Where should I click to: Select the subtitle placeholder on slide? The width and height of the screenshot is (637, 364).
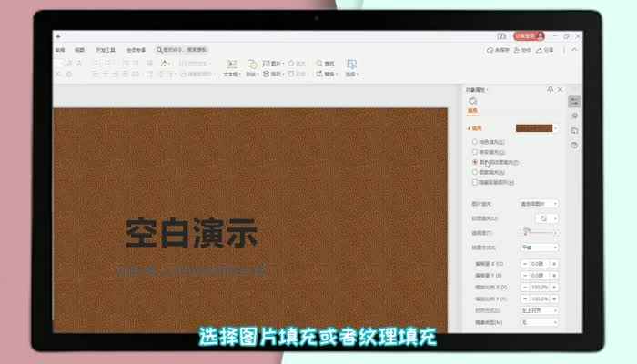[x=191, y=270]
